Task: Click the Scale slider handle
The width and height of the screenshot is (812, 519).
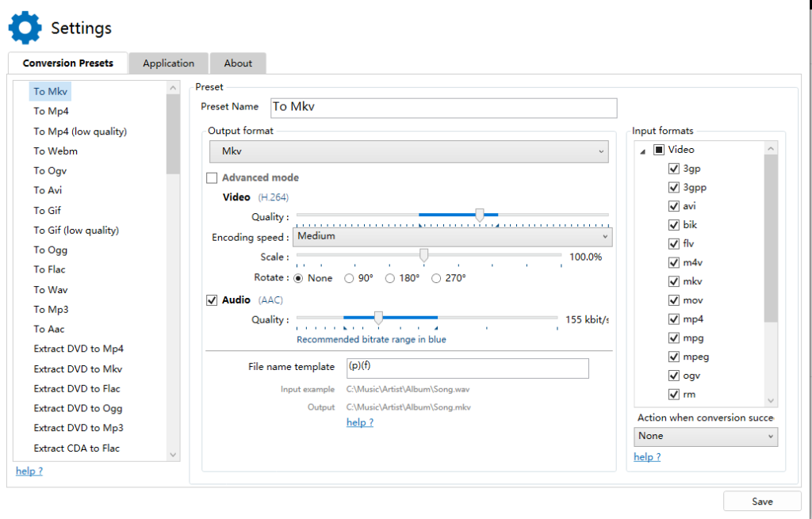Action: click(x=423, y=255)
